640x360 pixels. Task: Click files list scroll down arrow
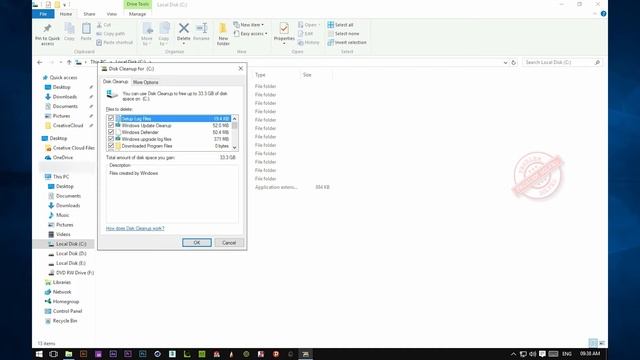pyautogui.click(x=234, y=147)
